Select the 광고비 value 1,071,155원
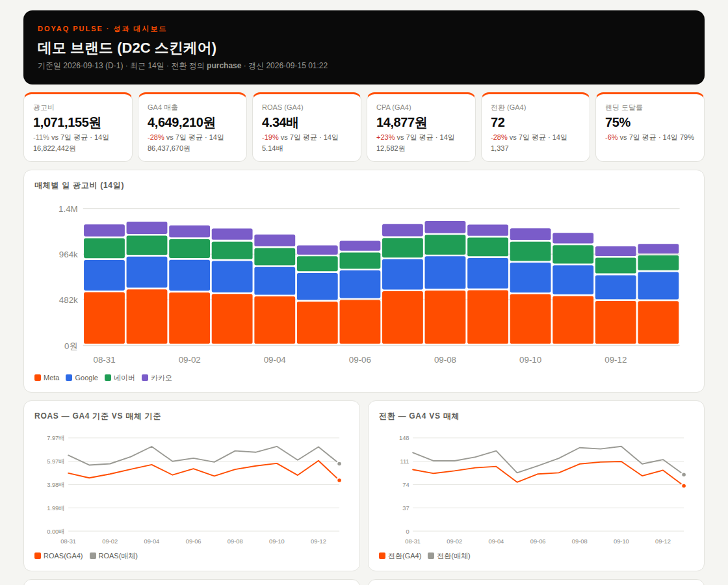Viewport: 728px width, 585px height. tap(67, 123)
